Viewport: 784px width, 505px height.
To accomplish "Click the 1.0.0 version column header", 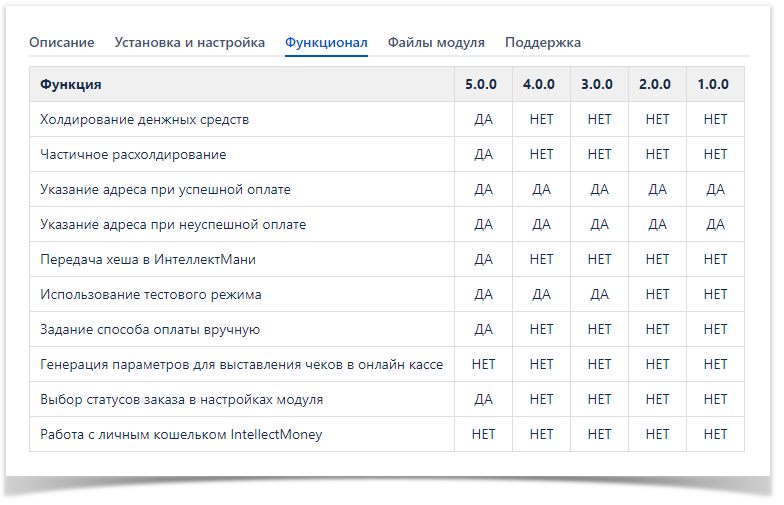I will pos(715,85).
